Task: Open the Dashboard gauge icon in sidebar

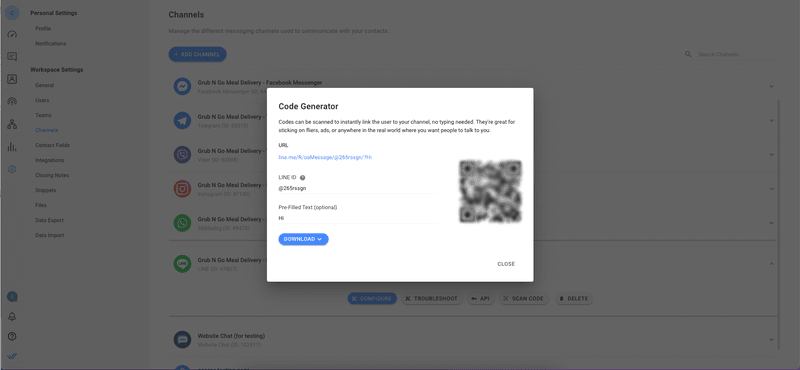Action: [12, 34]
